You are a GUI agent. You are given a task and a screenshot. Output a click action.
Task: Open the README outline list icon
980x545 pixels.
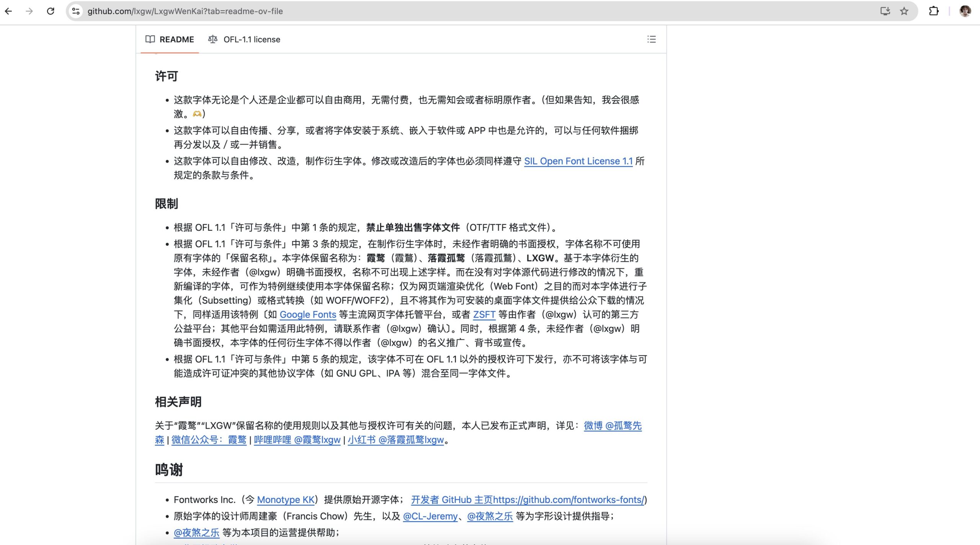pyautogui.click(x=652, y=39)
